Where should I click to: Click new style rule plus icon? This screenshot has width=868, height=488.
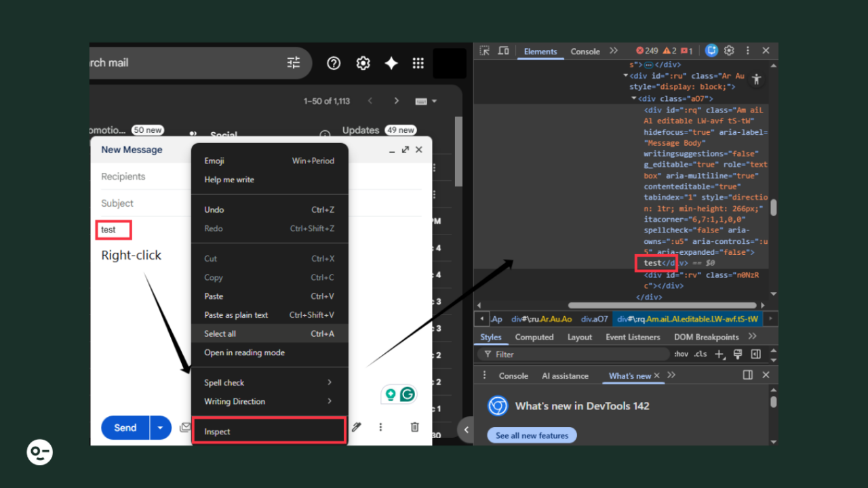coord(719,354)
